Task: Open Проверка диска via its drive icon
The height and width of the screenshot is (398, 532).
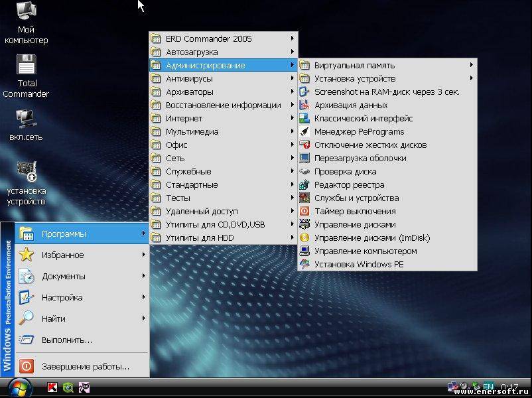Action: [304, 171]
